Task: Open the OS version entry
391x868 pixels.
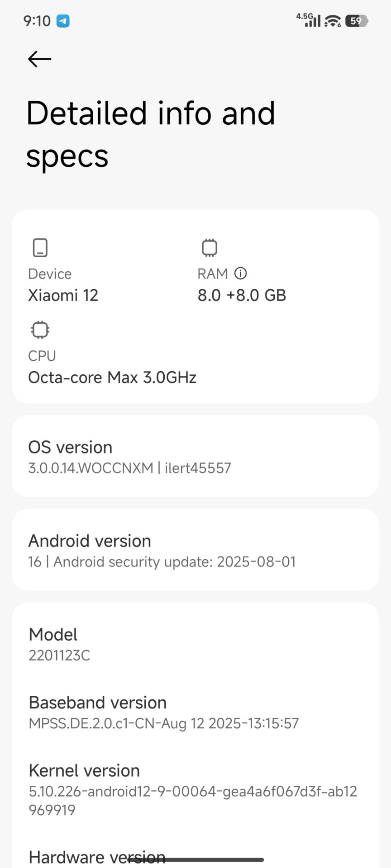Action: coord(195,456)
